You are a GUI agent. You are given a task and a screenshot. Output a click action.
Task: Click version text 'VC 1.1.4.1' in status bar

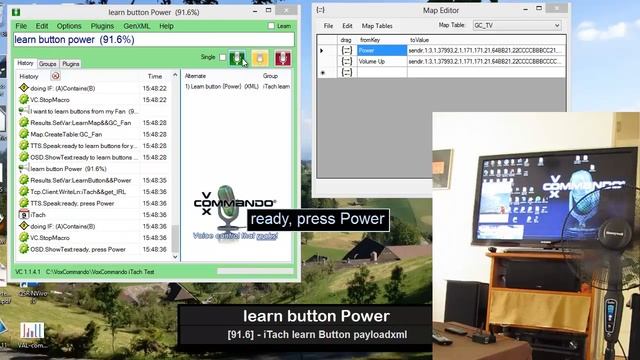28,272
